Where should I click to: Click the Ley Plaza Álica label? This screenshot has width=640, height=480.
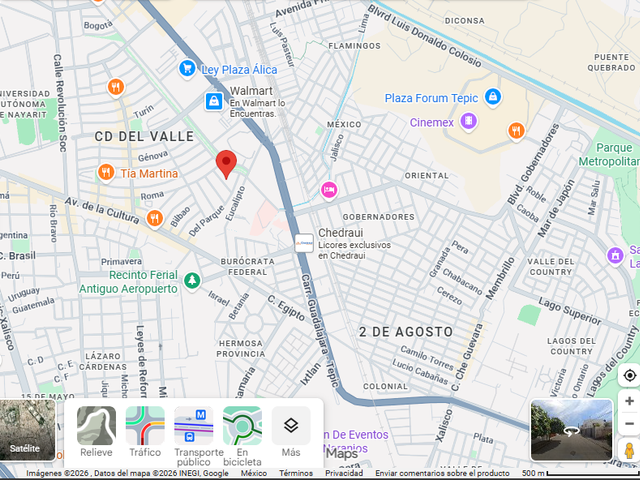pyautogui.click(x=240, y=70)
